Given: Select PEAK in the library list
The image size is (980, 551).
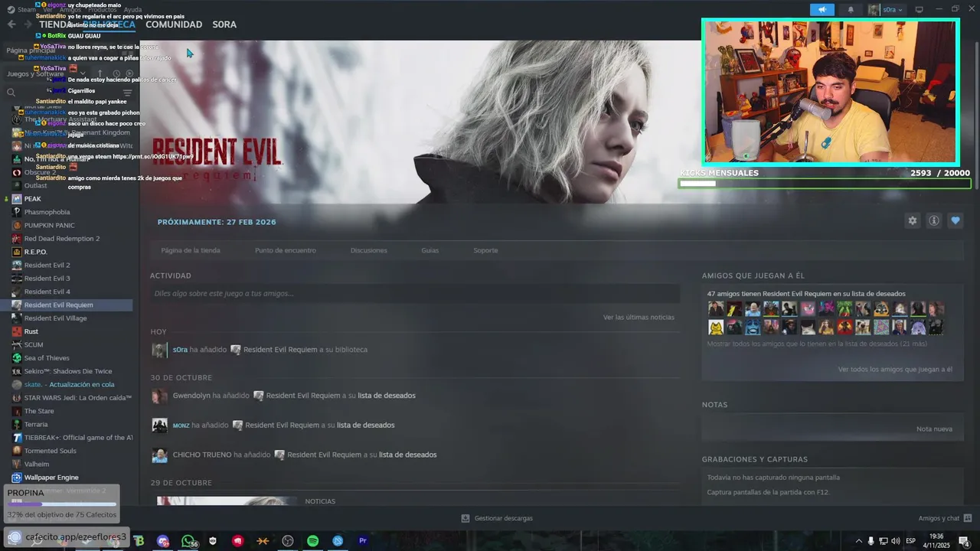Looking at the screenshot, I should pos(32,199).
